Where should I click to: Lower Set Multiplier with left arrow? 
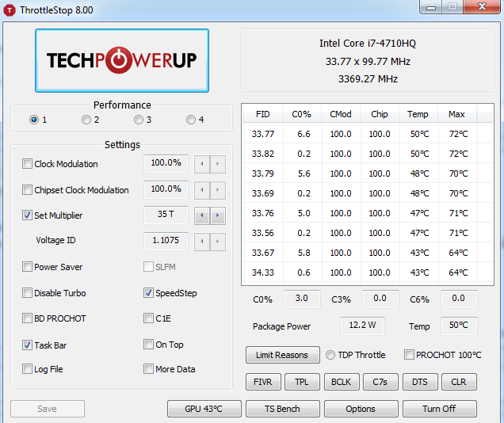point(202,215)
